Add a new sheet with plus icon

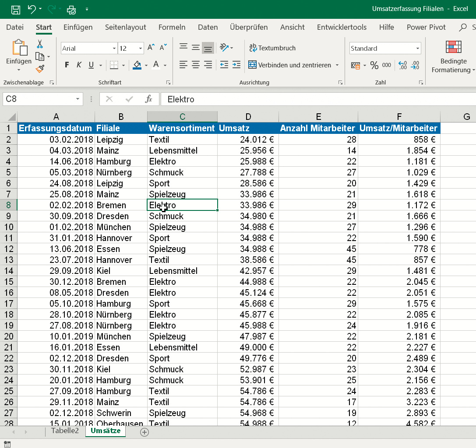pos(145,432)
